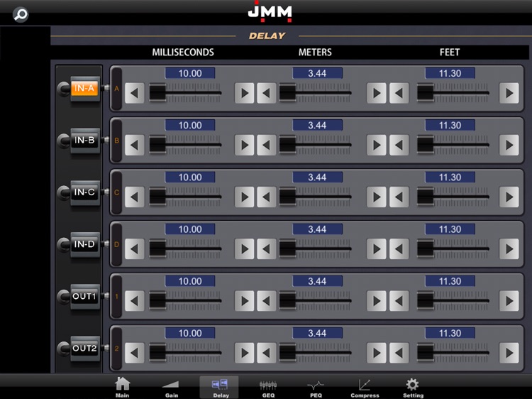Screen dimensions: 532x399
Task: Decrease IN-C feet with left arrow
Action: (x=399, y=197)
